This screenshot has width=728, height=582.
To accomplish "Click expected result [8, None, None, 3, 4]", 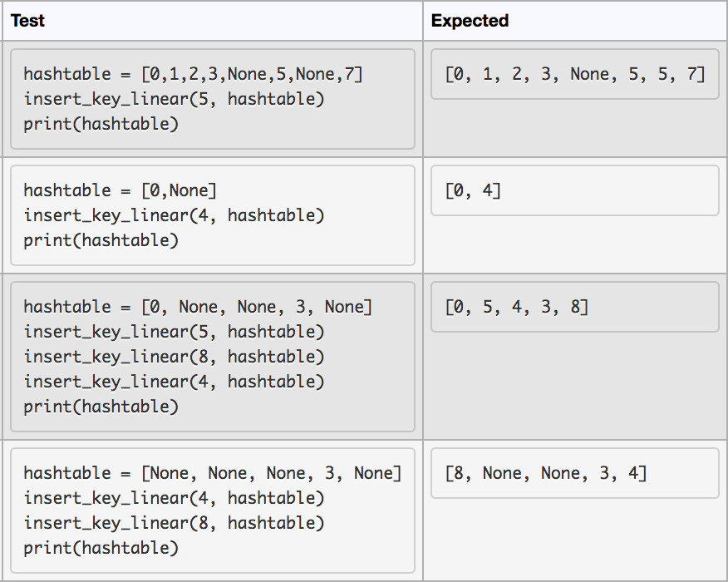I will 545,473.
